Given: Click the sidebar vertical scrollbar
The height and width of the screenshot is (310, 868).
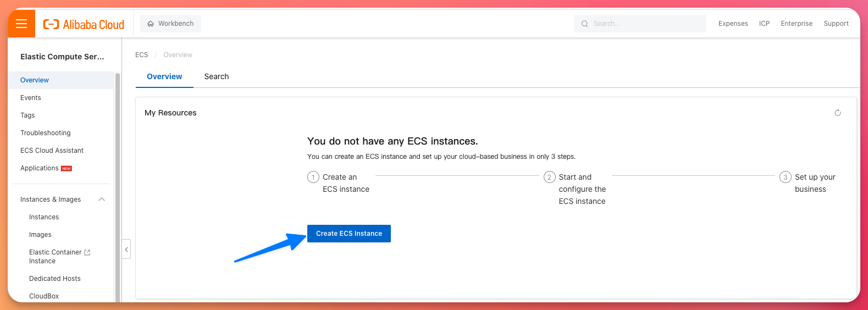Looking at the screenshot, I should coord(117,187).
